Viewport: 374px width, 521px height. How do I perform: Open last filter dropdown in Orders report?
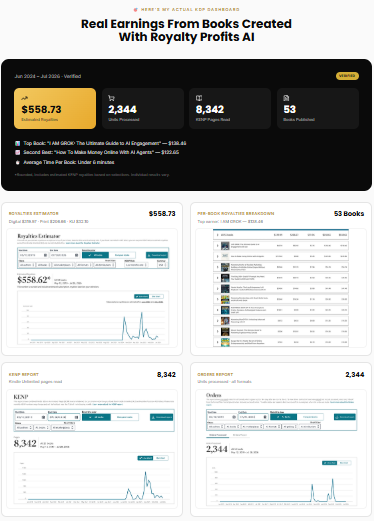[x=310, y=426]
